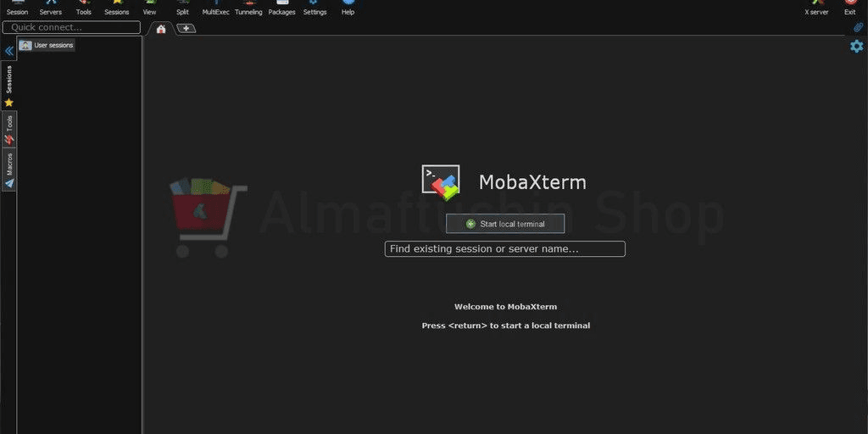Screen dimensions: 868x434
Task: Select the vertical Tools sidebar tab
Action: tap(8, 130)
